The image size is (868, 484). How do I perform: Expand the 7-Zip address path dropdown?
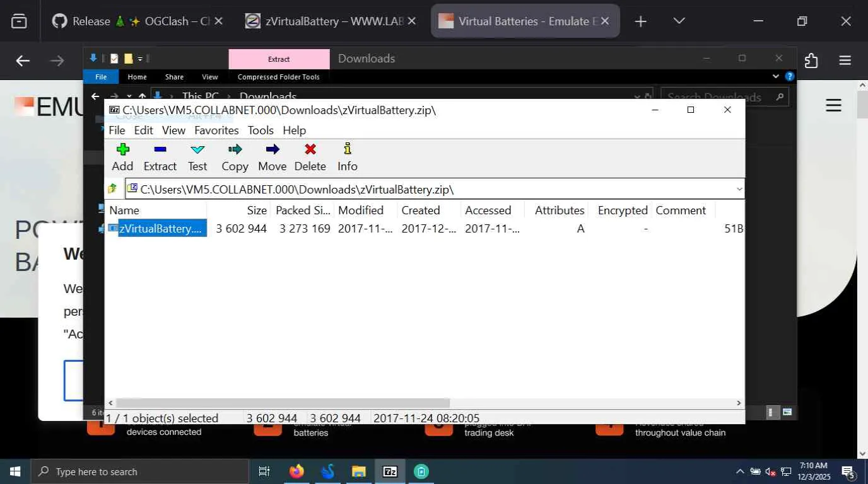tap(739, 189)
